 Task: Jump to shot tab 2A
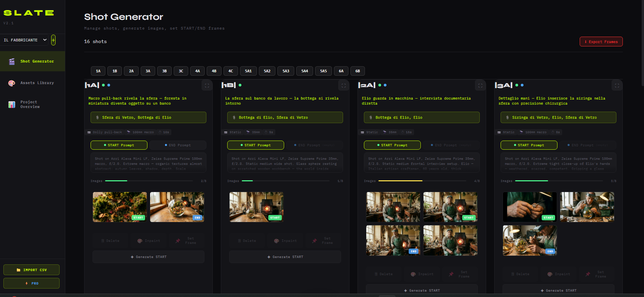131,71
